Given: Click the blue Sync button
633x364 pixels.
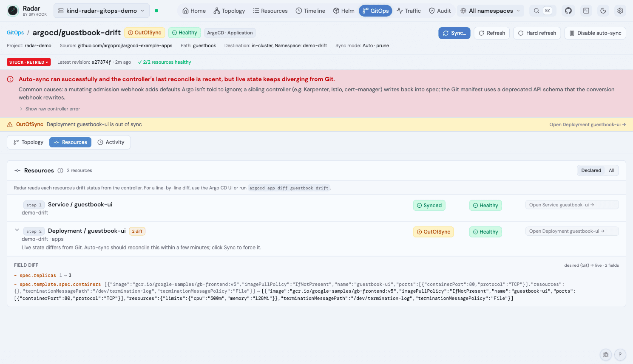Looking at the screenshot, I should click(454, 33).
